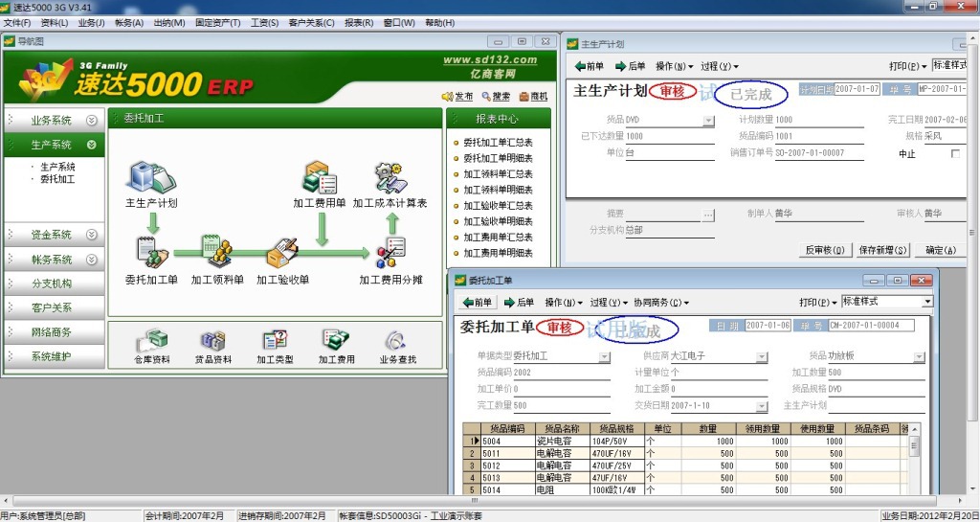This screenshot has width=980, height=522.
Task: Open the 主生产计划 icon in workflow
Action: (x=151, y=177)
